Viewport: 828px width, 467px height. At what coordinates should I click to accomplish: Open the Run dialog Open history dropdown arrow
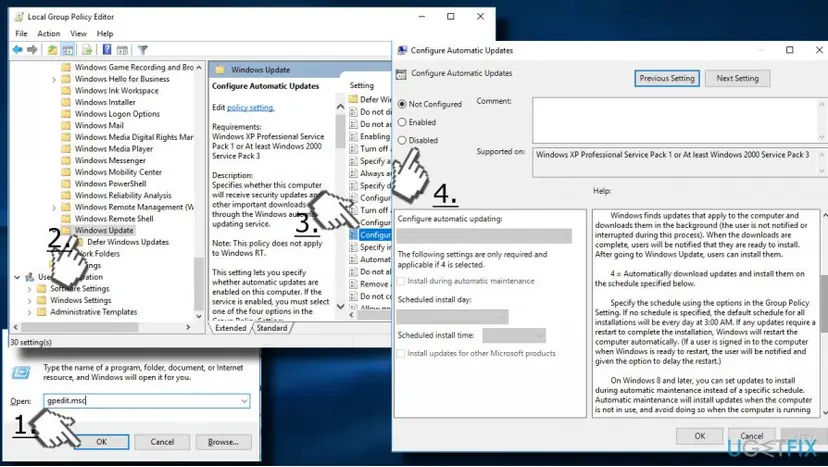pos(244,401)
